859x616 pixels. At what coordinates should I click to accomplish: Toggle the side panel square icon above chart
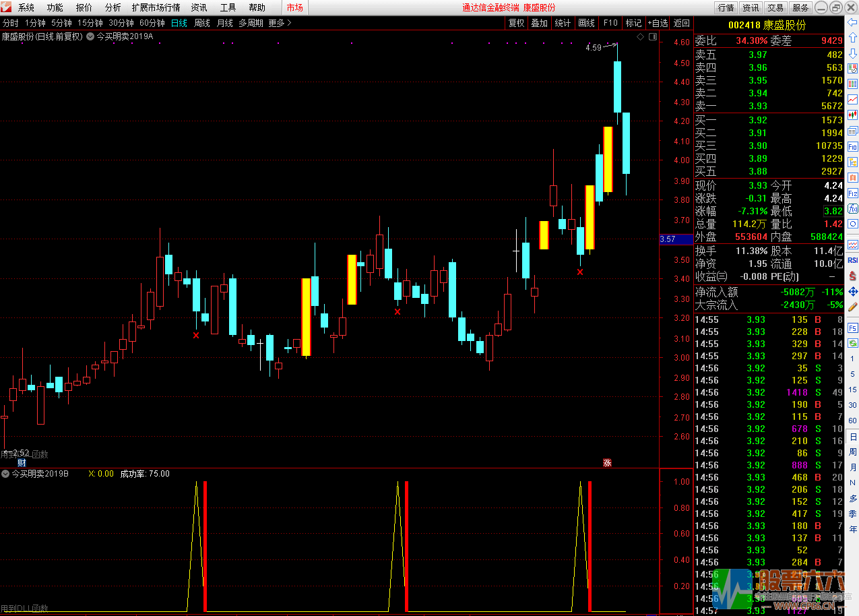(651, 36)
